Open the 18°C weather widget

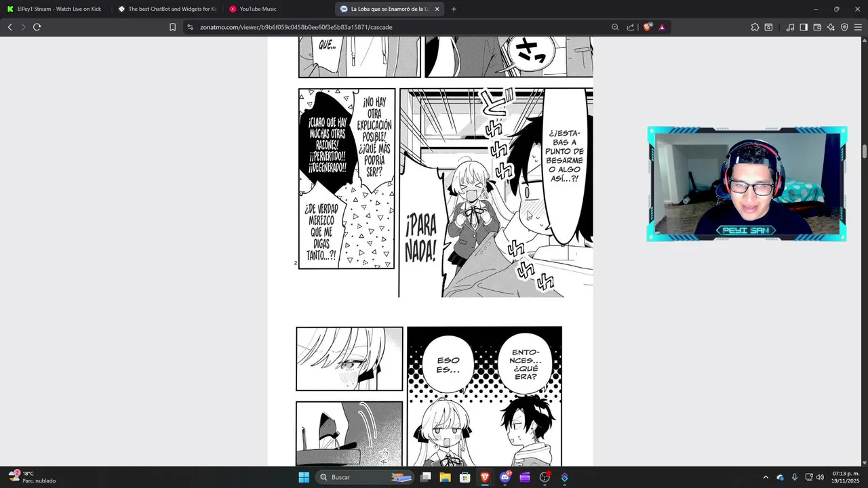tap(33, 477)
